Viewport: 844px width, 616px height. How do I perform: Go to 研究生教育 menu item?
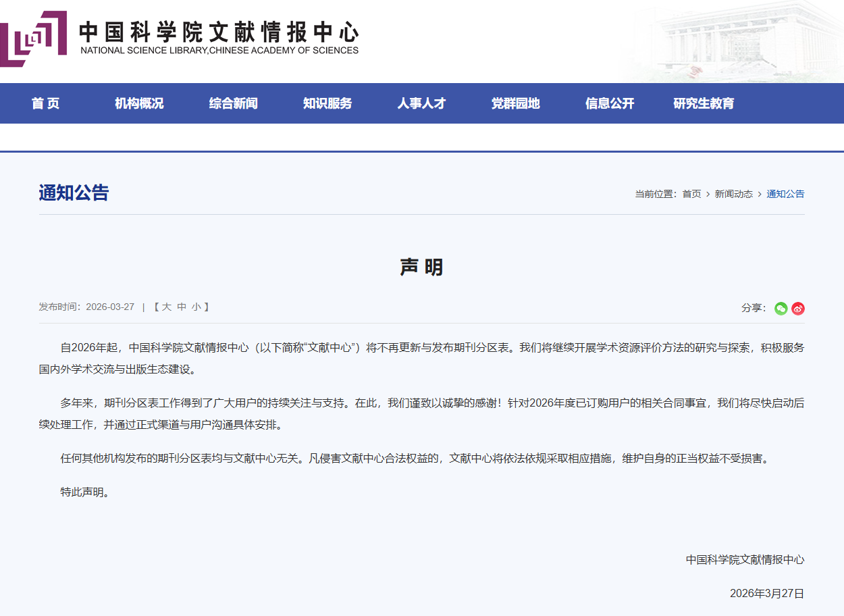pos(704,103)
